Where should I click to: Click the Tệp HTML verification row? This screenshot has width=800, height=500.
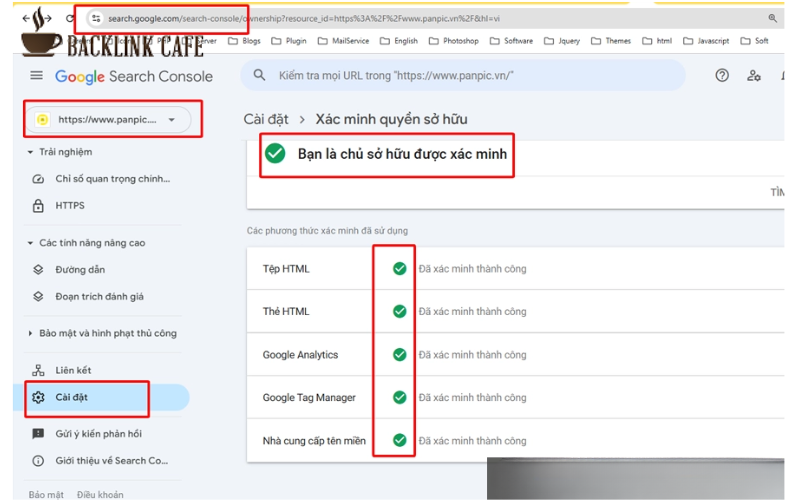point(515,269)
